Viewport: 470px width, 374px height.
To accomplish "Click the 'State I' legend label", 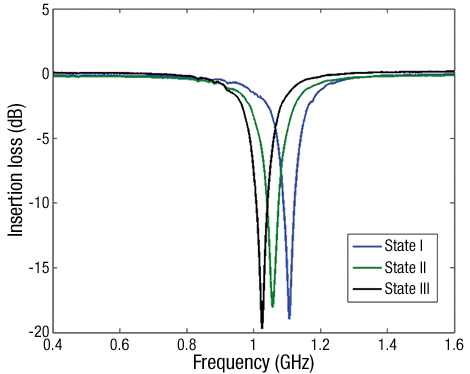I will click(404, 246).
